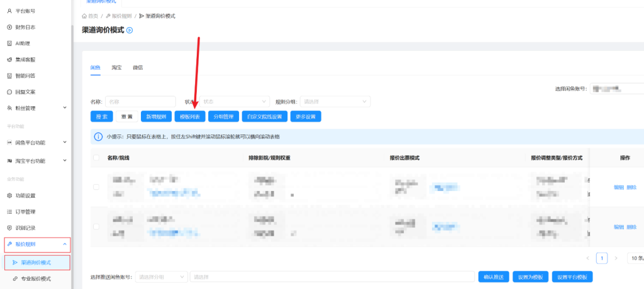Open 智能问答 icon in sidebar
Image resolution: width=644 pixels, height=289 pixels.
point(9,75)
